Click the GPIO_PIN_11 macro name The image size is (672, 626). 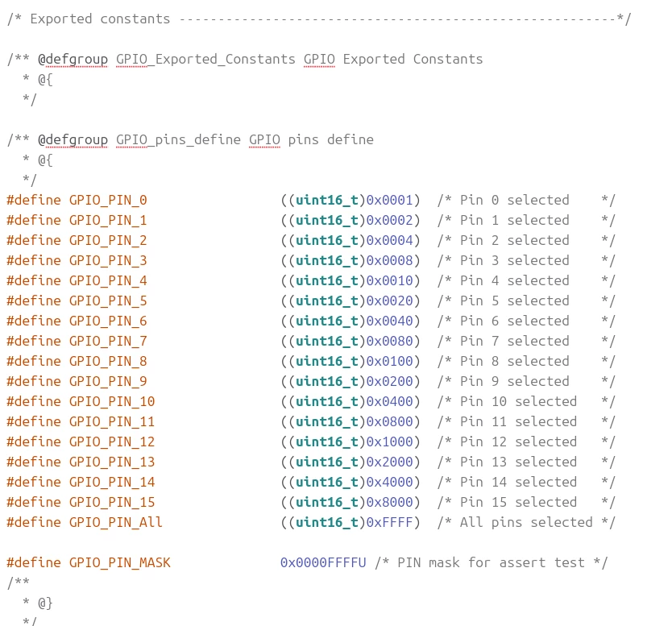tap(112, 421)
